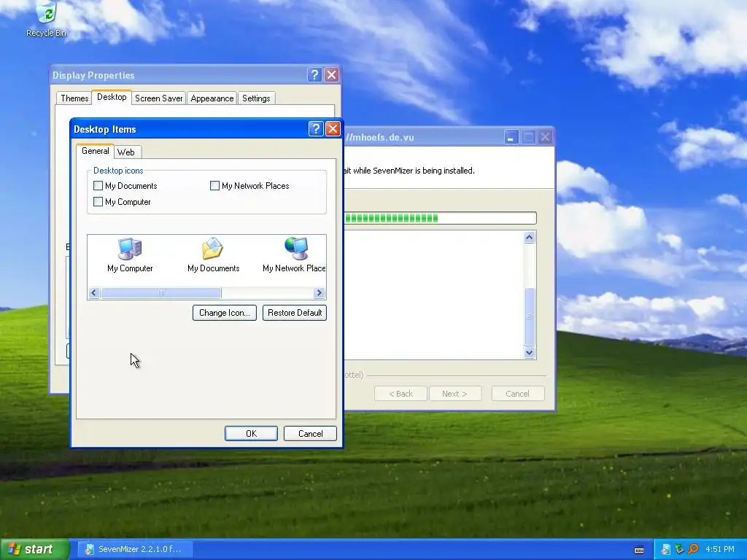Open the Screen Saver tab

[x=158, y=98]
